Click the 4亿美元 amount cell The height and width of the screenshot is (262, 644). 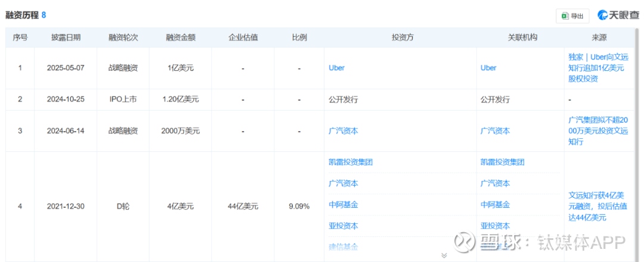click(181, 206)
